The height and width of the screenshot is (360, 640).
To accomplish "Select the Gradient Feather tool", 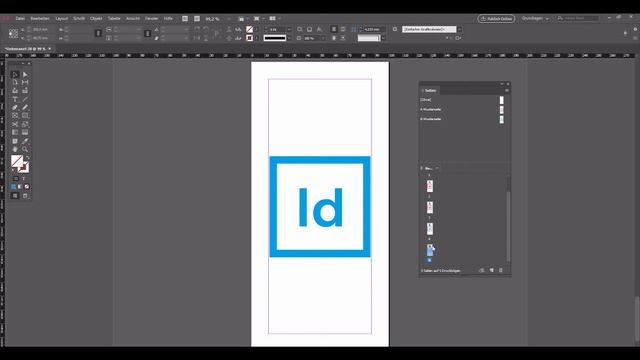I will click(x=25, y=133).
